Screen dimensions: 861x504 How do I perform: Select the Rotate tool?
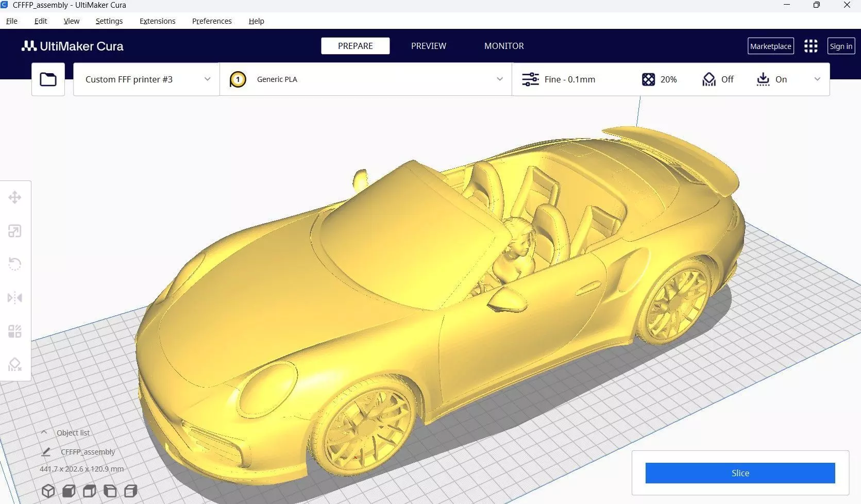[x=15, y=264]
